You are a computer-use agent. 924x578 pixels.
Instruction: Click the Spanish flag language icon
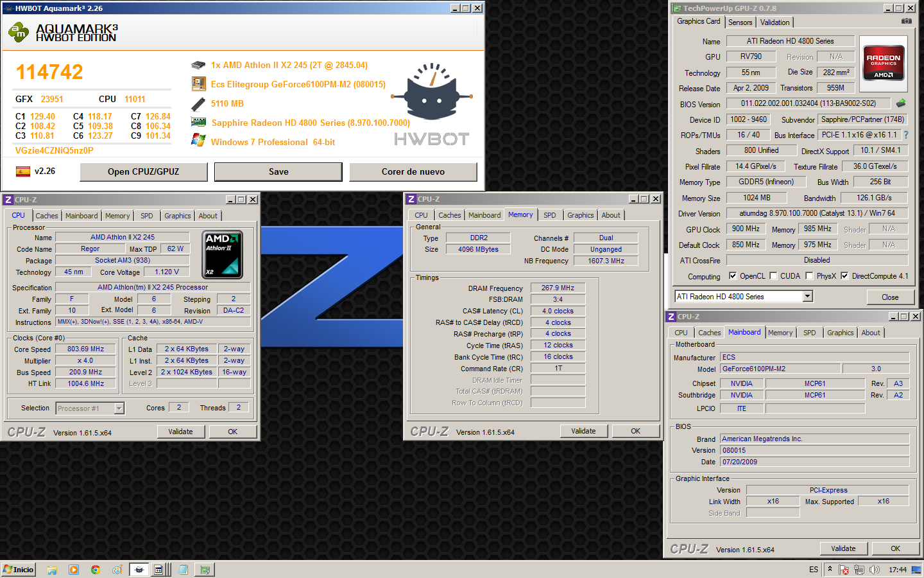click(23, 171)
